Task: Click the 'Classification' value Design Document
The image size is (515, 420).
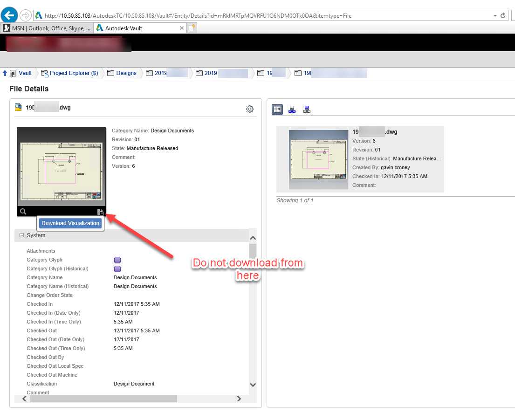Action: pos(134,384)
